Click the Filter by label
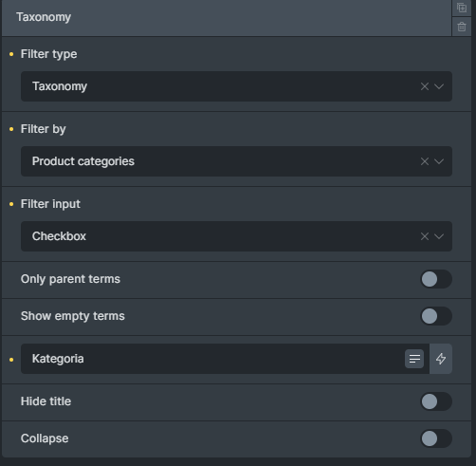Image resolution: width=476 pixels, height=466 pixels. point(44,129)
